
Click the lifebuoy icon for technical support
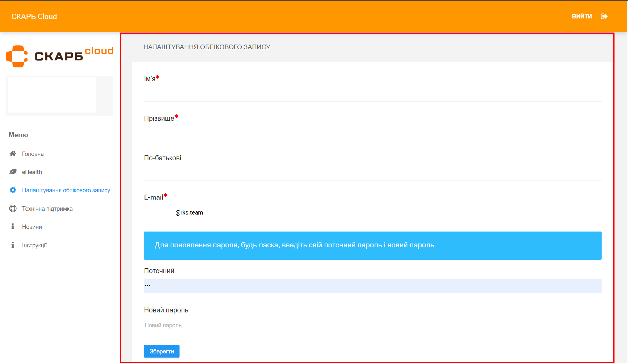click(x=13, y=208)
